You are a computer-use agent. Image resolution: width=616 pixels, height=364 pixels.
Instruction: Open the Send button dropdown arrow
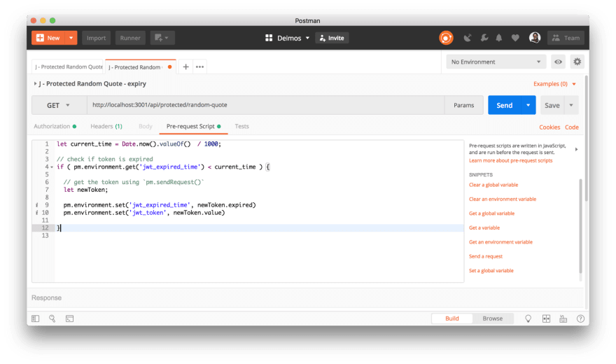coord(528,105)
